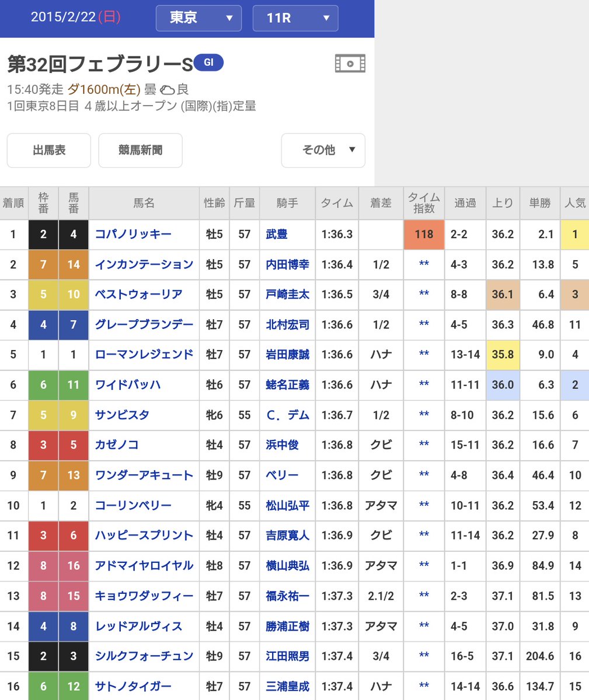The height and width of the screenshot is (700, 589).
Task: Click the 204.6 win odds value
Action: [540, 656]
